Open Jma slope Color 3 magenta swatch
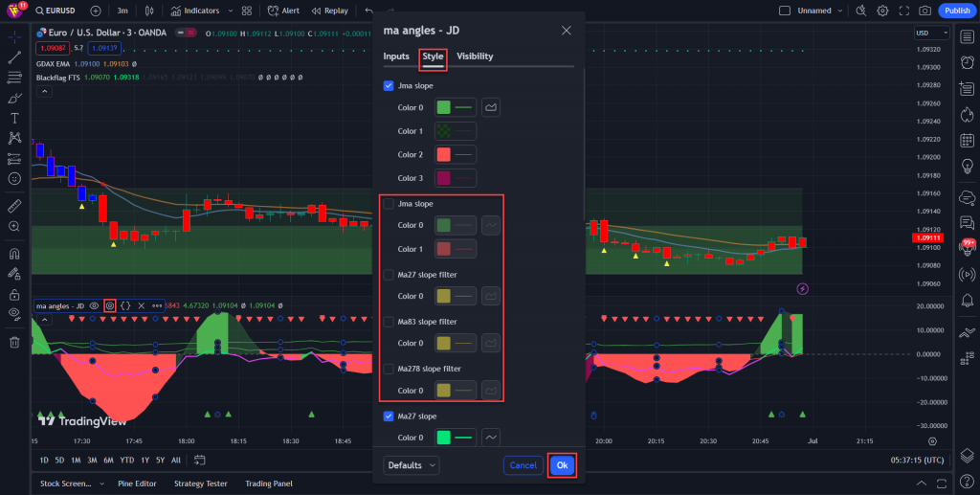 (x=443, y=178)
